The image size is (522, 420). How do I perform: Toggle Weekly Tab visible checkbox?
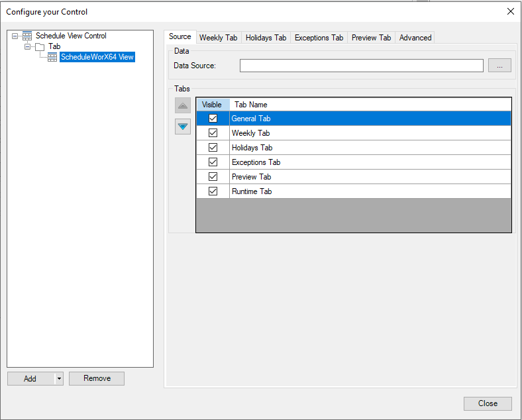213,133
